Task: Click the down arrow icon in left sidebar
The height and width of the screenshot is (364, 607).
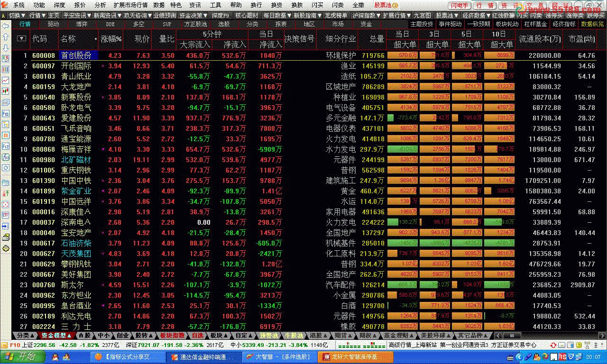Action: pos(5,48)
